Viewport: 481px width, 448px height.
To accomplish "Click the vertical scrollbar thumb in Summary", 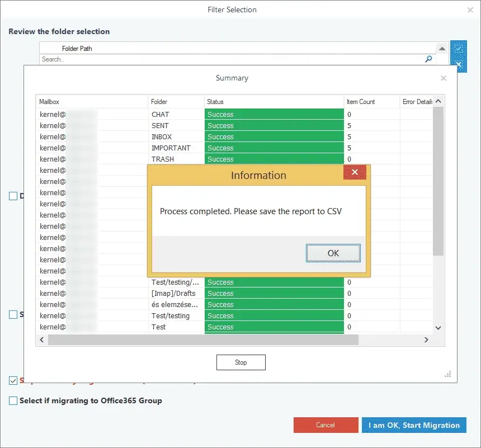I will [x=438, y=181].
